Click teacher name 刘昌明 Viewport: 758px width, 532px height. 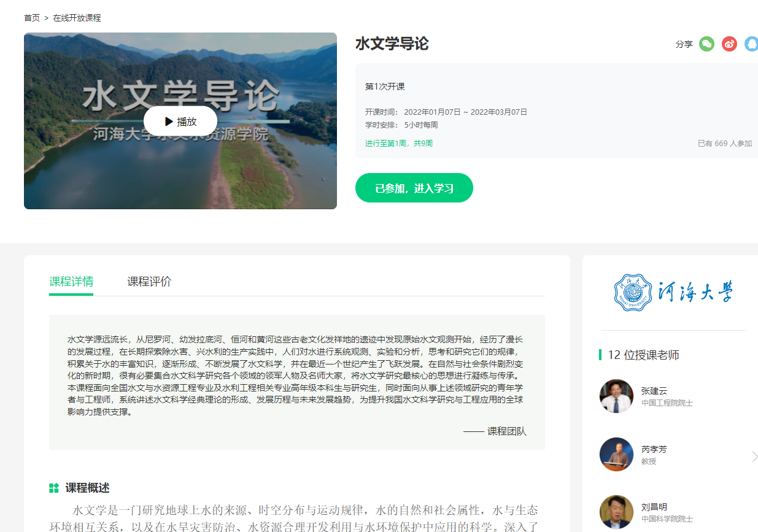654,507
